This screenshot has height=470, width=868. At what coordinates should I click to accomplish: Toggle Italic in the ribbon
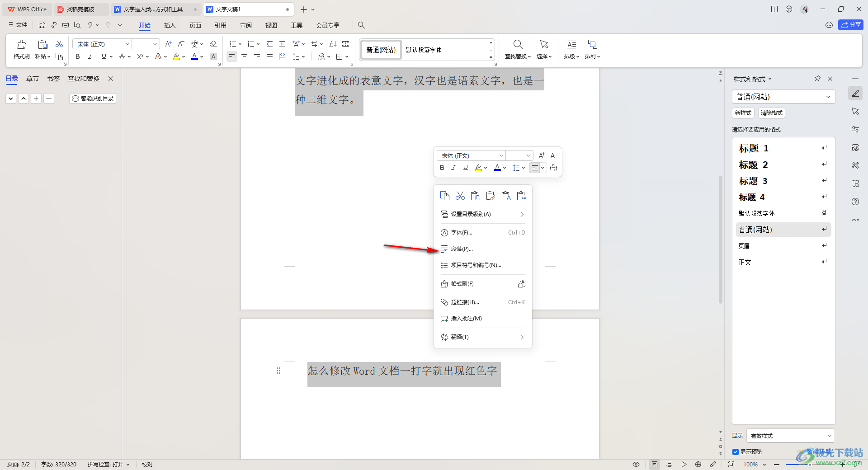coord(90,56)
